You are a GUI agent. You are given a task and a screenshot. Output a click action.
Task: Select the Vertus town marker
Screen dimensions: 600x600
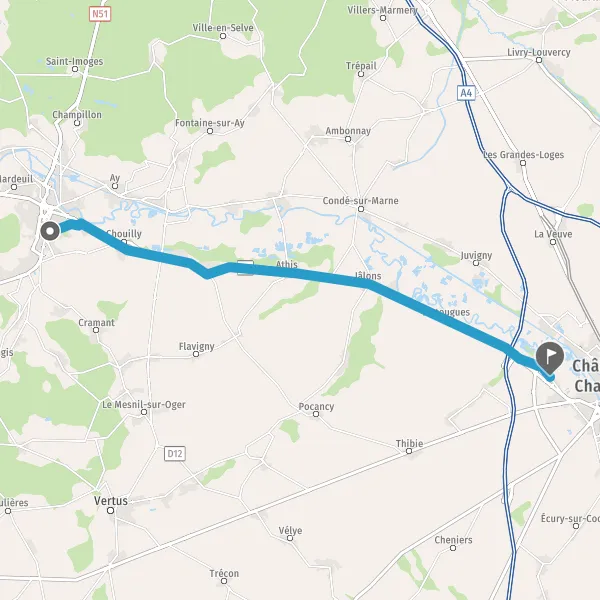point(111,510)
